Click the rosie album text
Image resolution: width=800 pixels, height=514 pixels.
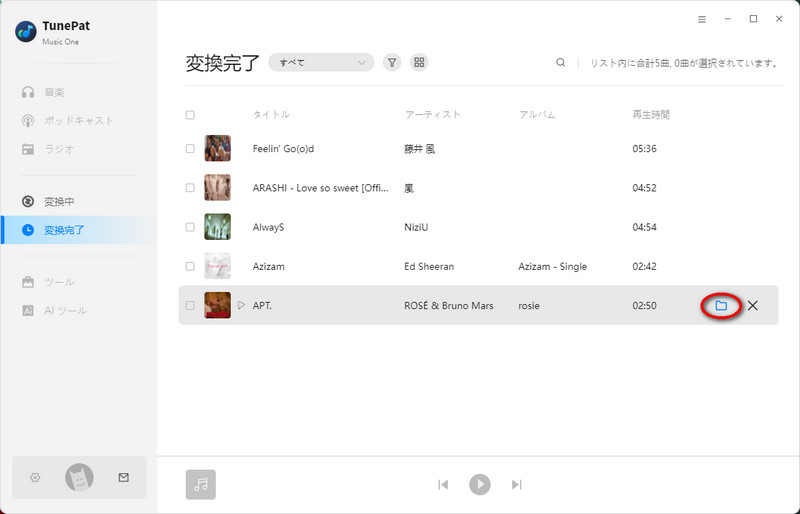pyautogui.click(x=529, y=306)
